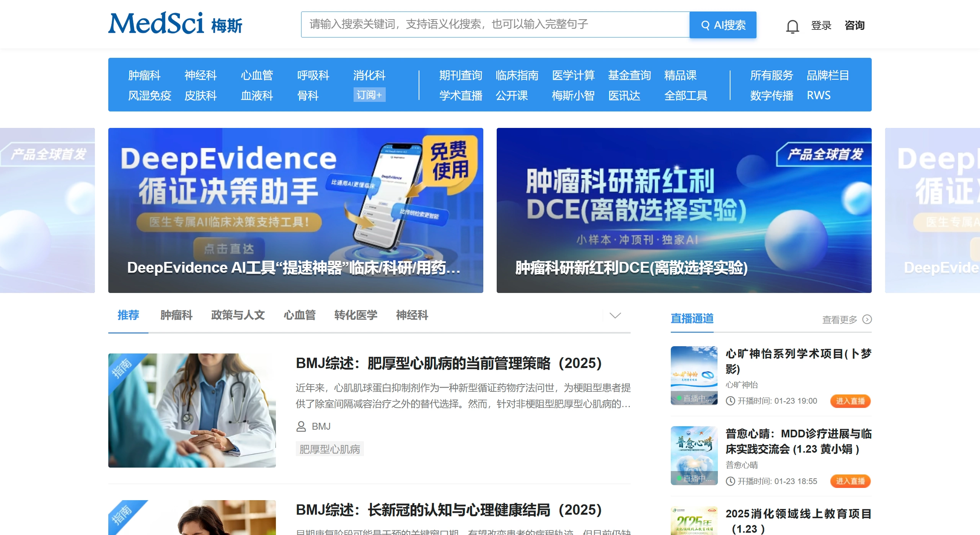Click the notification bell icon
980x535 pixels.
coord(792,25)
